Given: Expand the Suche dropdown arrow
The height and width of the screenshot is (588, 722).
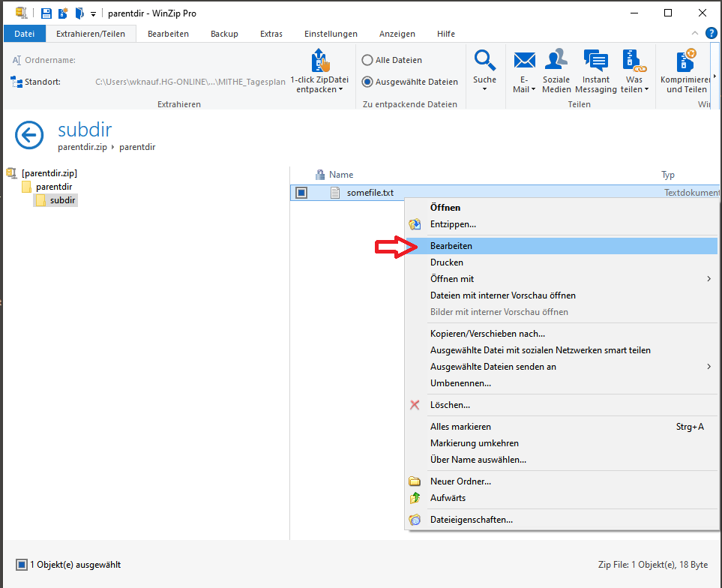Looking at the screenshot, I should coord(485,88).
